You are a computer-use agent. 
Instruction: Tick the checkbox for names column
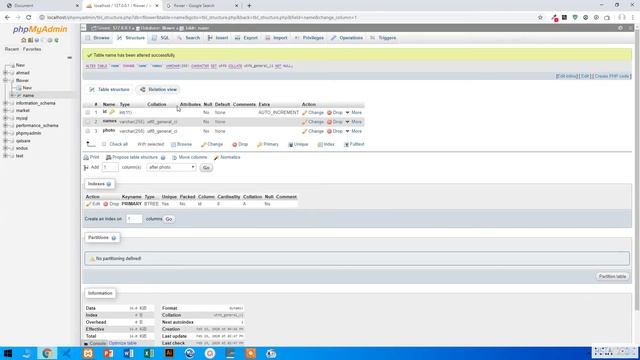point(87,122)
